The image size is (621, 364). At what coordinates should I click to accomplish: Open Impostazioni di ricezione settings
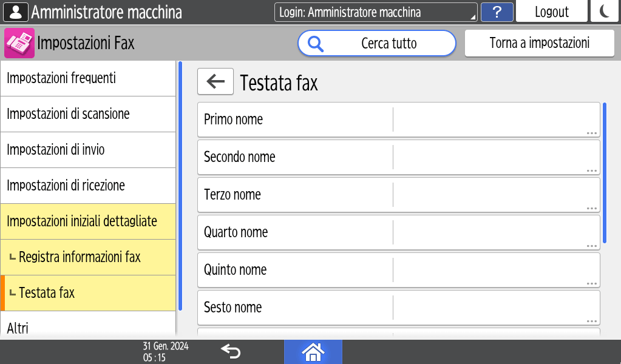88,186
